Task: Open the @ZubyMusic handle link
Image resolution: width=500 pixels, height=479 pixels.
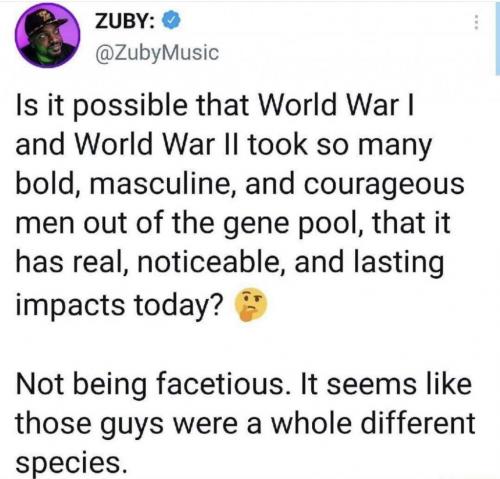Action: 157,53
